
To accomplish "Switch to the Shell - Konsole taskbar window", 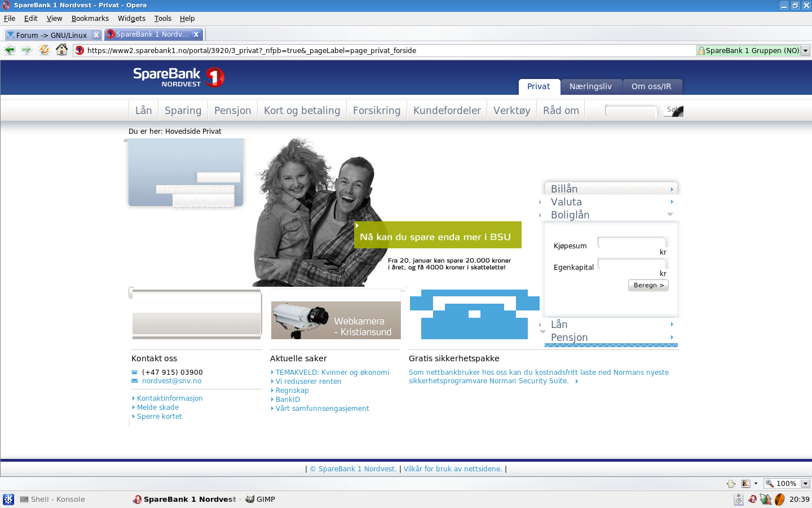I will pos(52,500).
